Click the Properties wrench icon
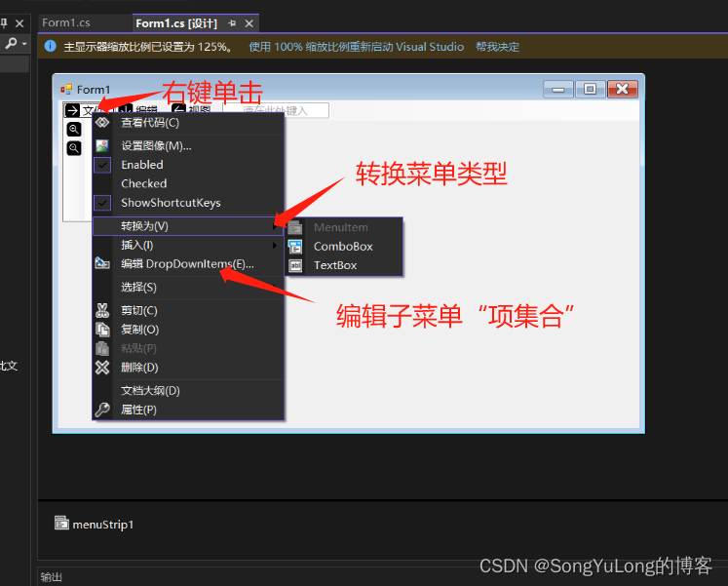728x586 pixels. (102, 410)
